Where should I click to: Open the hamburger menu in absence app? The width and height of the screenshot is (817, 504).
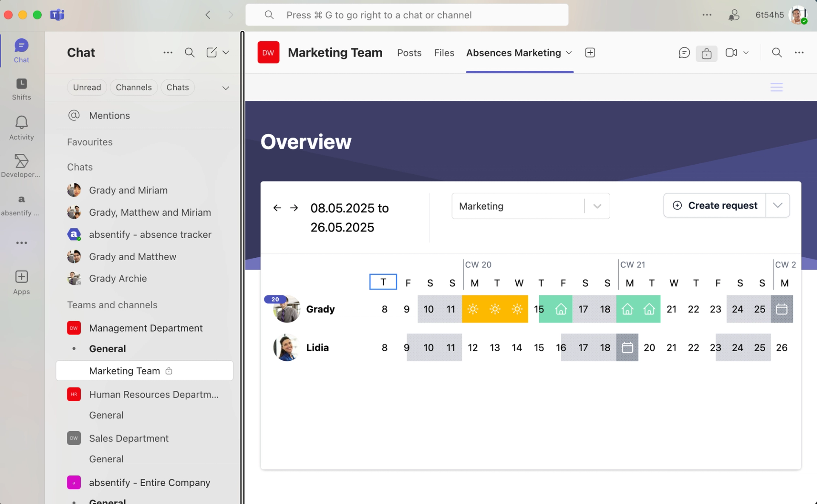click(776, 87)
